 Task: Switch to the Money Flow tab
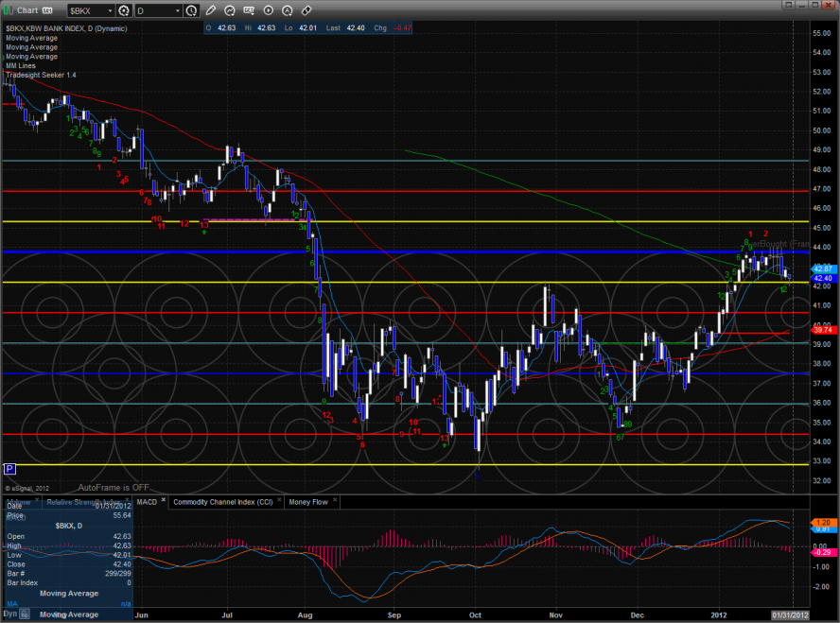coord(308,502)
